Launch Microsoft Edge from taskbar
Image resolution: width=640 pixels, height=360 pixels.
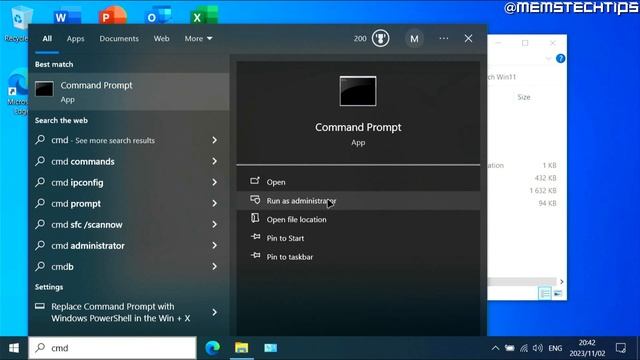click(212, 348)
